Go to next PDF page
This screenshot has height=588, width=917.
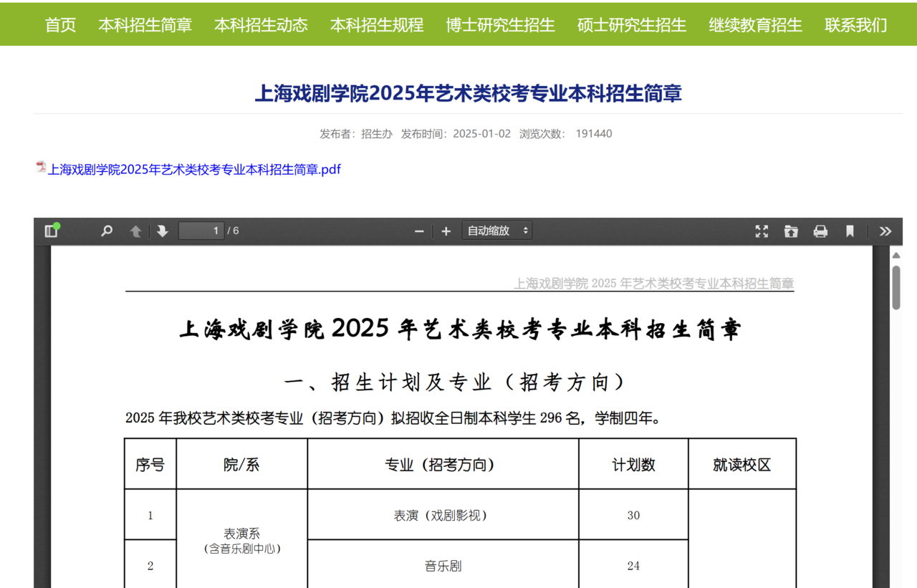pos(162,231)
